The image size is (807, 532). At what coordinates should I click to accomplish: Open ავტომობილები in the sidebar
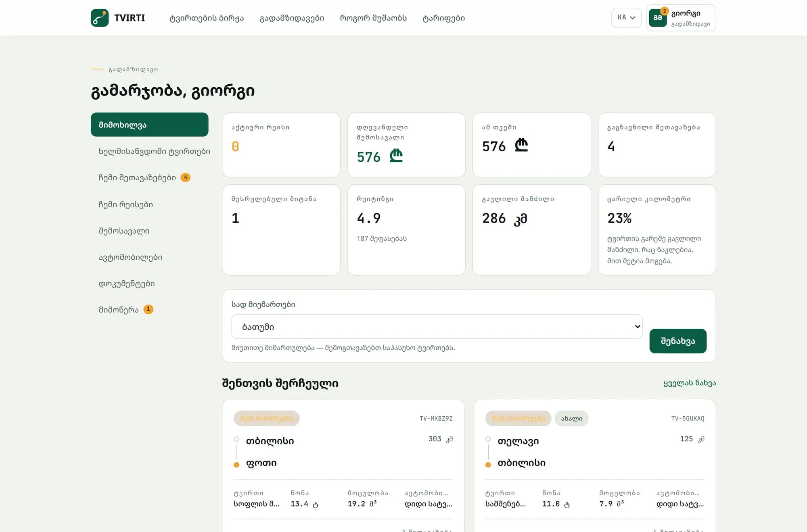(x=130, y=257)
